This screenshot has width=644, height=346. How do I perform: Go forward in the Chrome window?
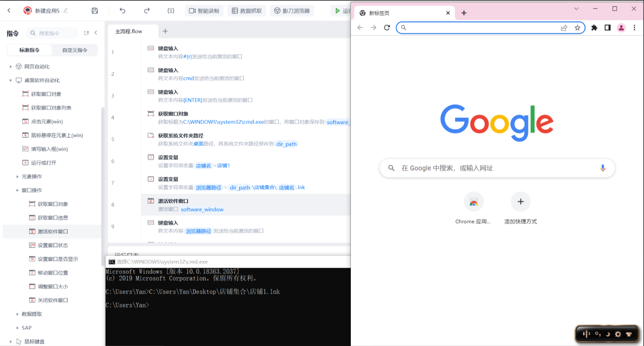[x=374, y=28]
